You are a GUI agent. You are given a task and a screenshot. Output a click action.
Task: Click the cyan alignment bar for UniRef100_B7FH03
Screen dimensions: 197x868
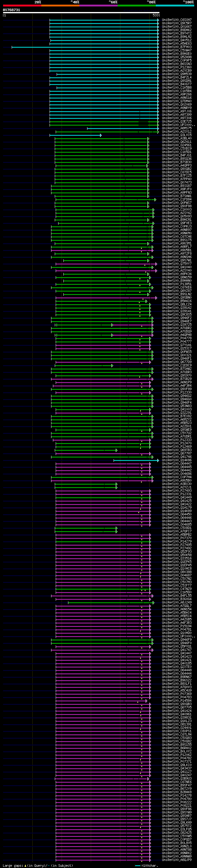(85, 47)
